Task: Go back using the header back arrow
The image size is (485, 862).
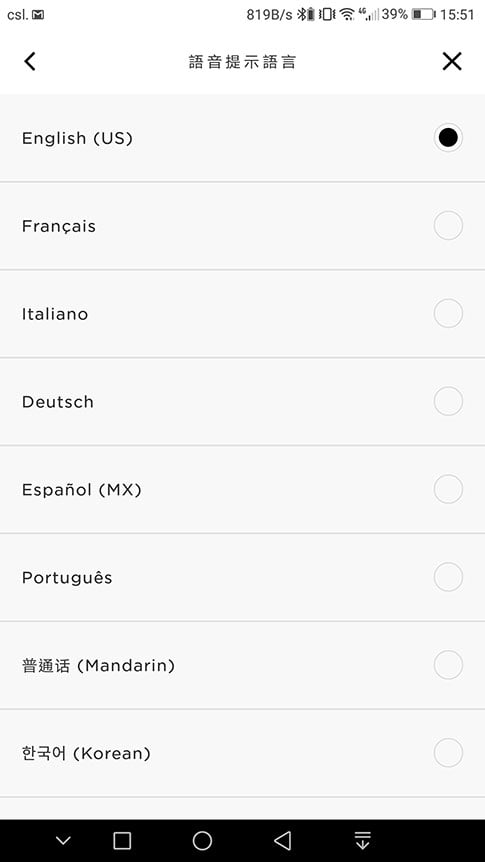Action: (x=30, y=61)
